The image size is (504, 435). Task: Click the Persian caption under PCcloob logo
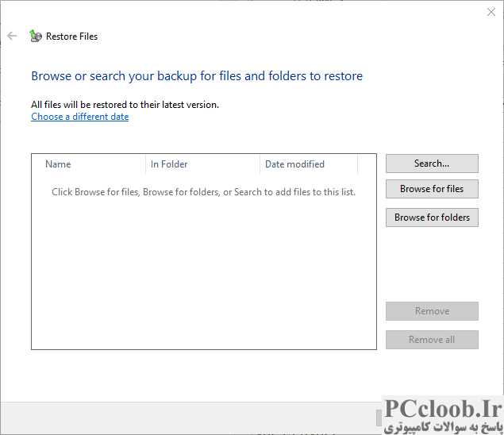(443, 427)
